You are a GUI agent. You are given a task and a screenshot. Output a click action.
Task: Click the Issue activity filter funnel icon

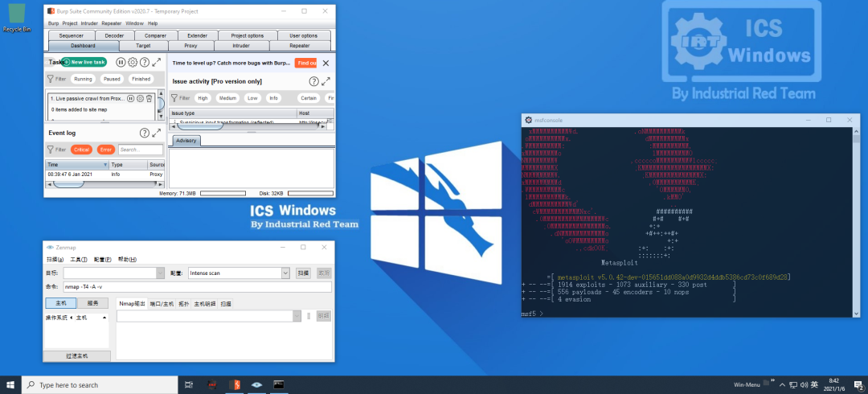(x=174, y=98)
